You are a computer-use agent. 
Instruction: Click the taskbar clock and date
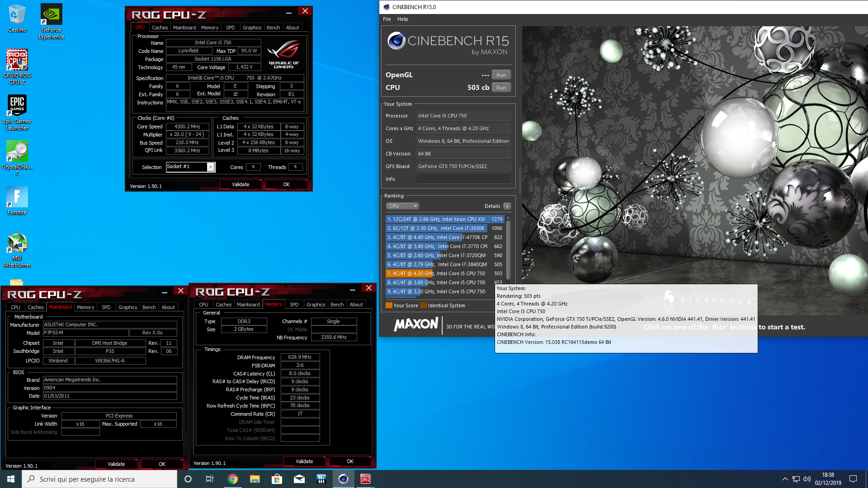828,479
